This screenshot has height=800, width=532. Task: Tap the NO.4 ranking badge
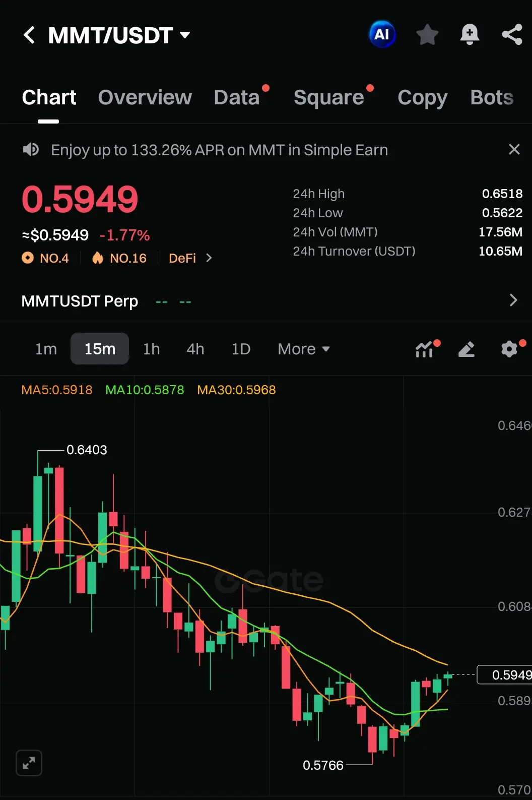[x=45, y=258]
